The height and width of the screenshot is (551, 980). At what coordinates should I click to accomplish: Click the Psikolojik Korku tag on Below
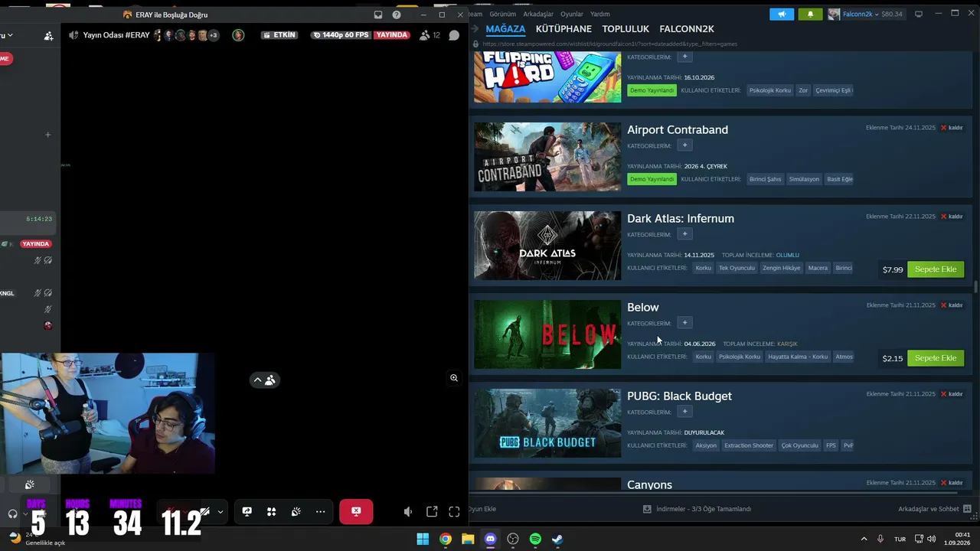pos(740,357)
